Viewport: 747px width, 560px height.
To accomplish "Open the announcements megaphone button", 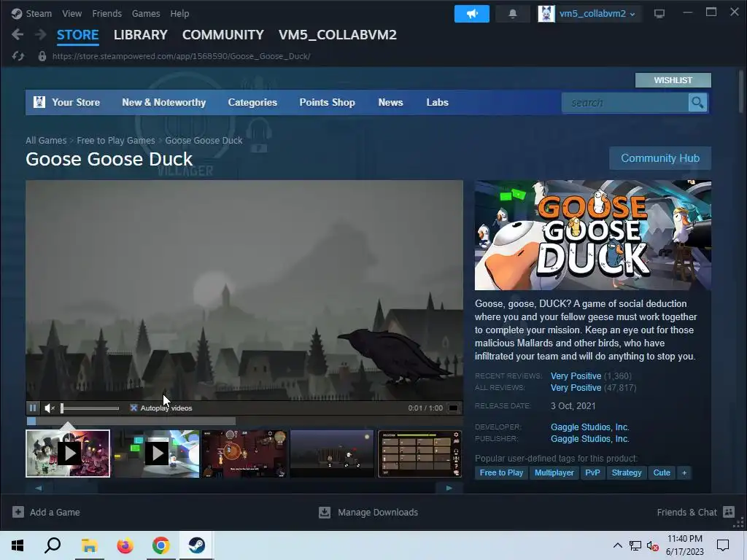I will (472, 13).
